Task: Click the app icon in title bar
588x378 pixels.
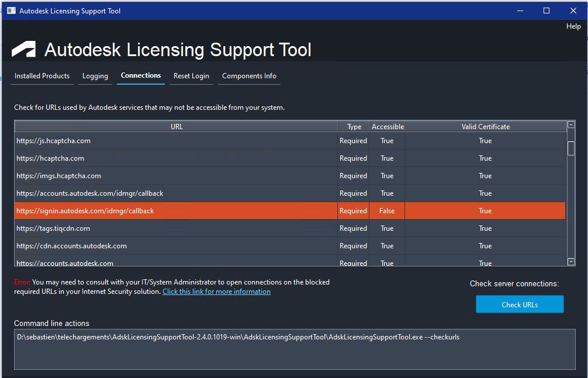Action: point(11,11)
